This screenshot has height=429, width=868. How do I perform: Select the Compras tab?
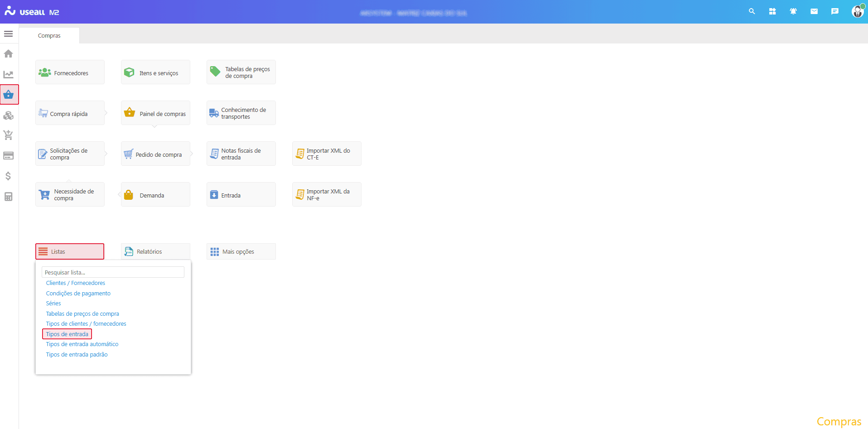49,36
